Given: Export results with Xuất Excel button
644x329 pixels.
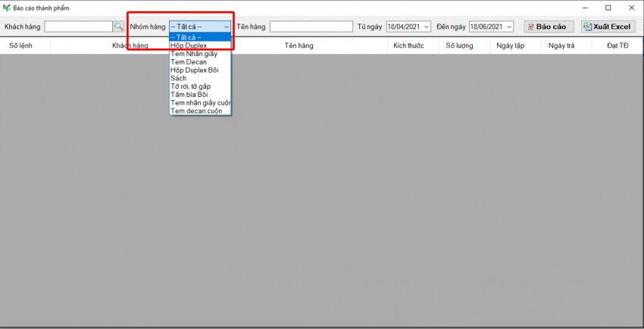Looking at the screenshot, I should pyautogui.click(x=608, y=27).
